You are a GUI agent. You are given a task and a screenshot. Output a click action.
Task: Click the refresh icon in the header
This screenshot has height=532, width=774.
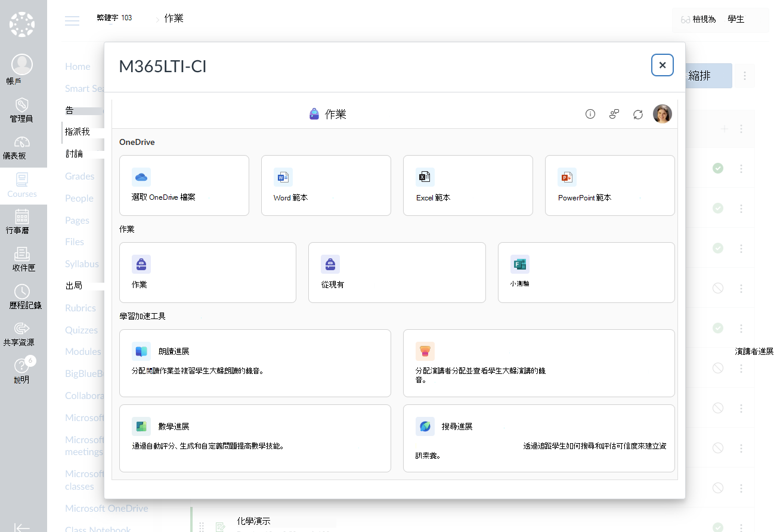coord(638,114)
